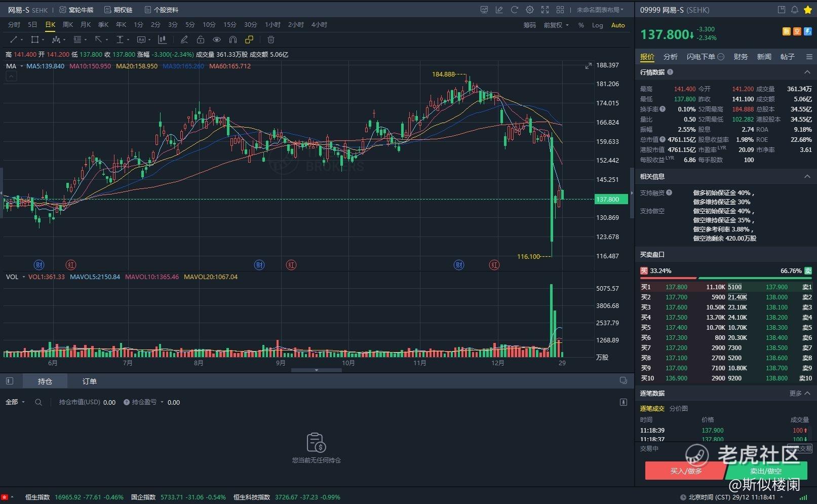
Task: Toggle drawings visibility eye icon
Action: pyautogui.click(x=216, y=40)
